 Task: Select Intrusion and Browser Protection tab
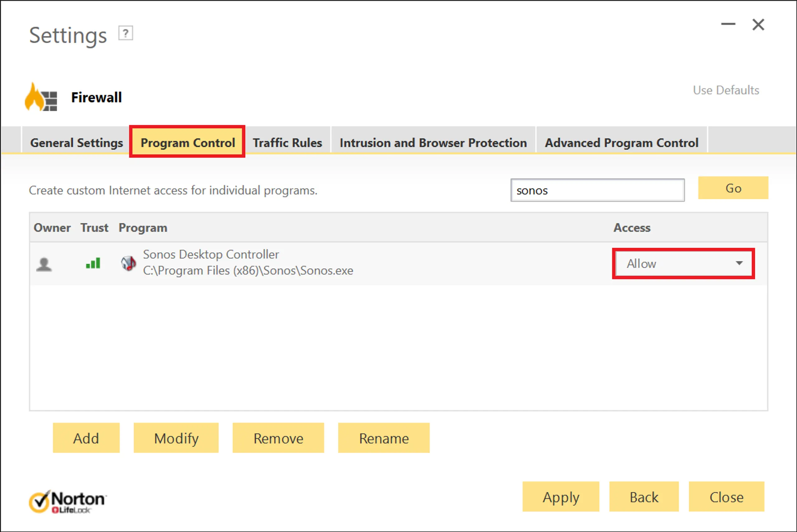point(433,143)
